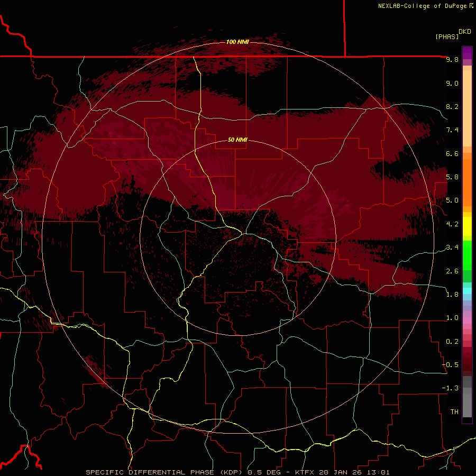
Task: Pick the -0.5 value on the scale
Action: (x=450, y=365)
